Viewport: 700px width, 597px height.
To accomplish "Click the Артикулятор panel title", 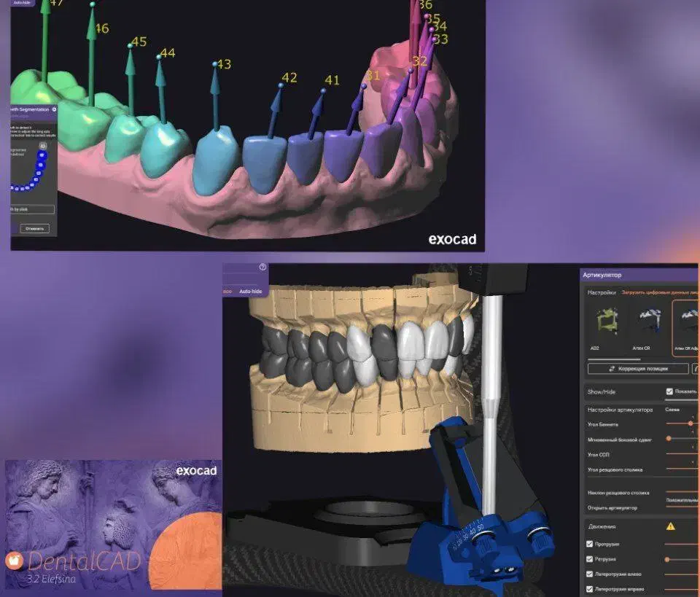I will point(602,275).
